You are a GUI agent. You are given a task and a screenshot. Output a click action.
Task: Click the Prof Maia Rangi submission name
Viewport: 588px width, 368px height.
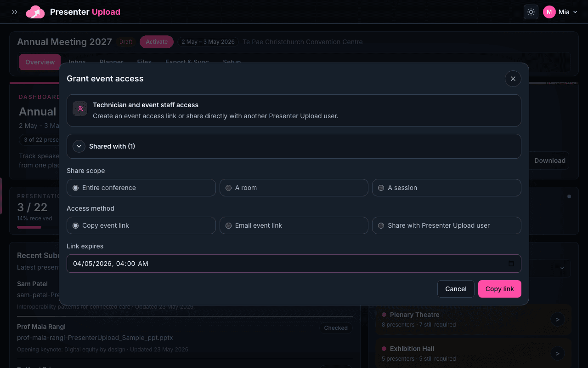click(x=41, y=327)
